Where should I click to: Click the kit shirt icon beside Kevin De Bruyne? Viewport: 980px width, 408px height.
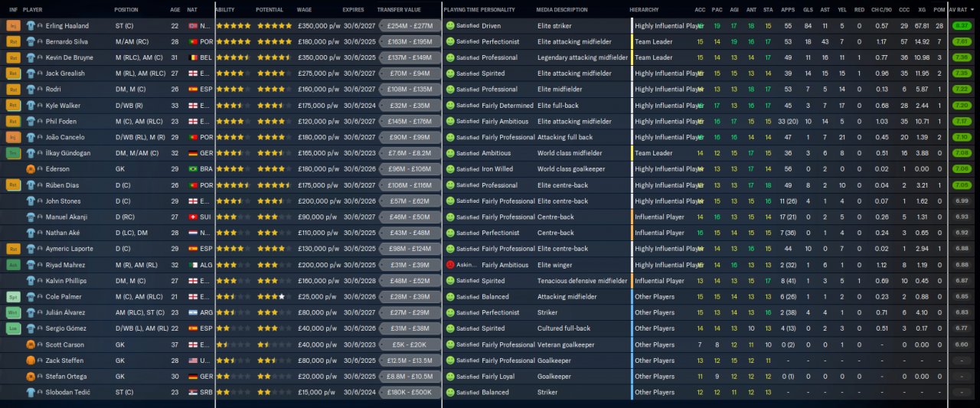(31, 57)
